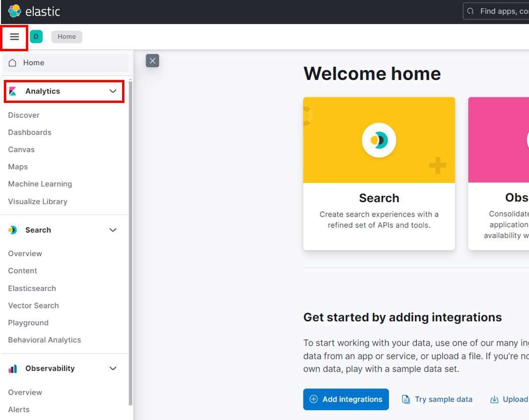Collapse the Analytics section chevron
This screenshot has height=420, width=529.
113,91
